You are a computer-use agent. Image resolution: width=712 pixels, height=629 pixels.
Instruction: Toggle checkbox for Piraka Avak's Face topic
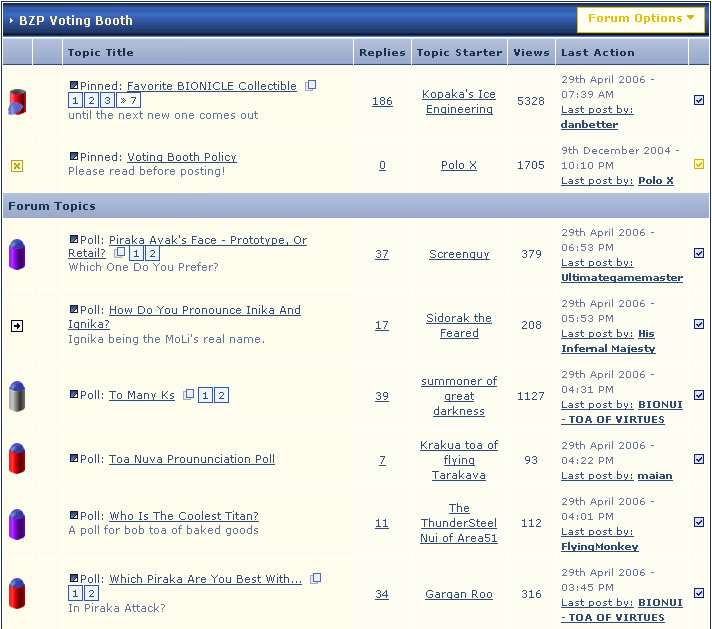tap(699, 253)
